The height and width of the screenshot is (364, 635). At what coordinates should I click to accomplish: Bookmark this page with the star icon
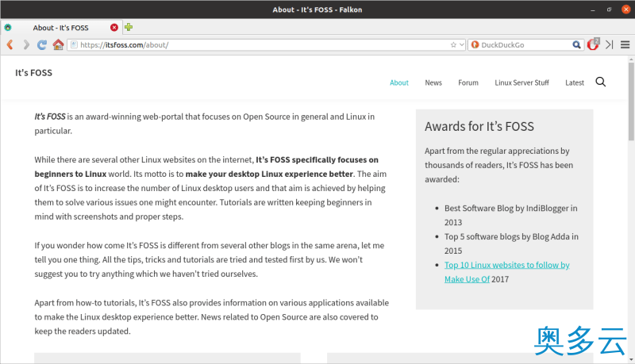(x=453, y=45)
